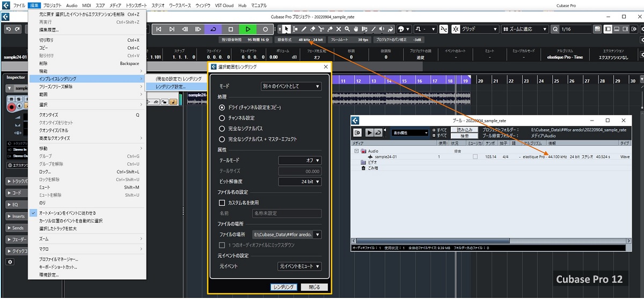
Task: Open the Color tool dropdown
Action: (x=404, y=29)
